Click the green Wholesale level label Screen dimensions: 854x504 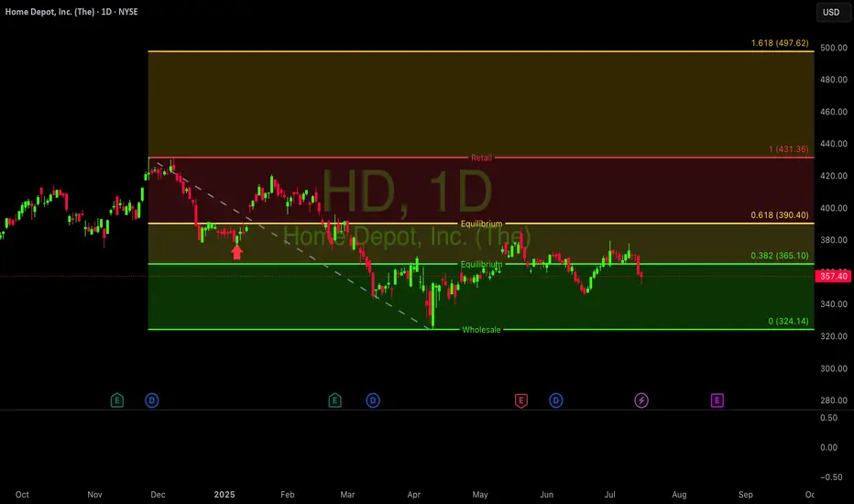point(481,330)
